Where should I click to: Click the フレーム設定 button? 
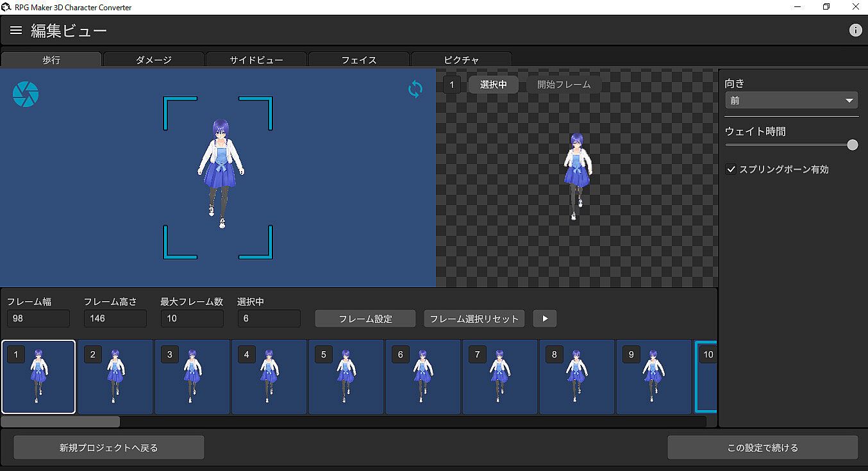(365, 318)
